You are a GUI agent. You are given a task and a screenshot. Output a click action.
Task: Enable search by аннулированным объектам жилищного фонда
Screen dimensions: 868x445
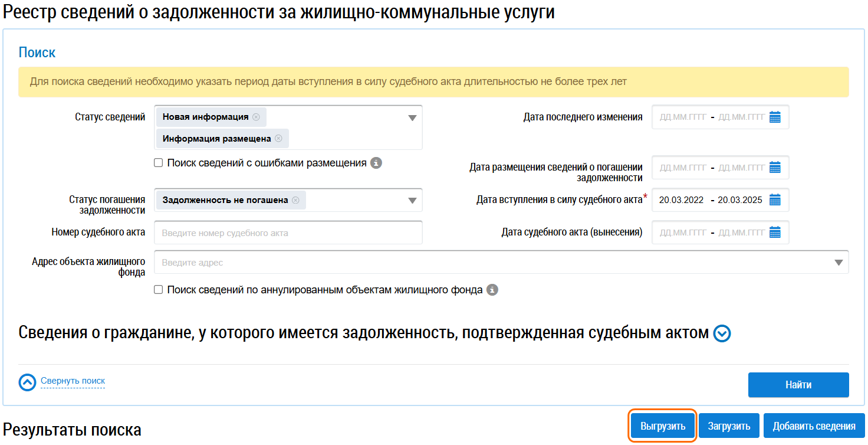coord(159,290)
